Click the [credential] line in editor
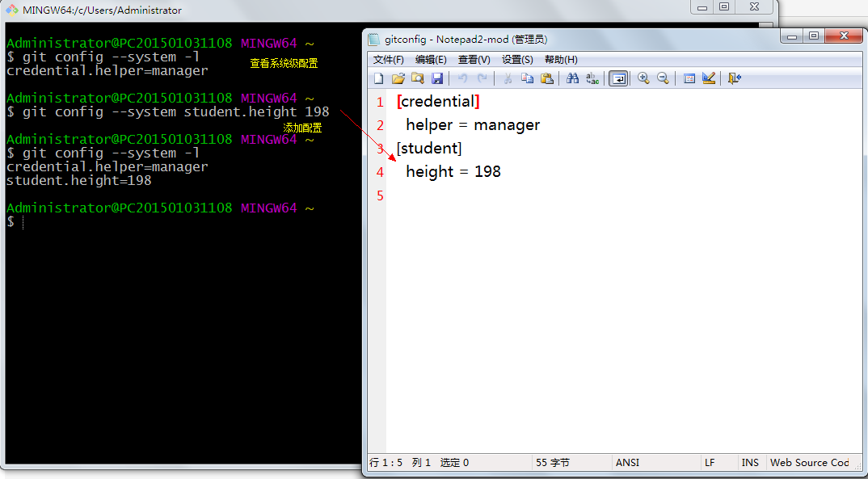 [438, 102]
